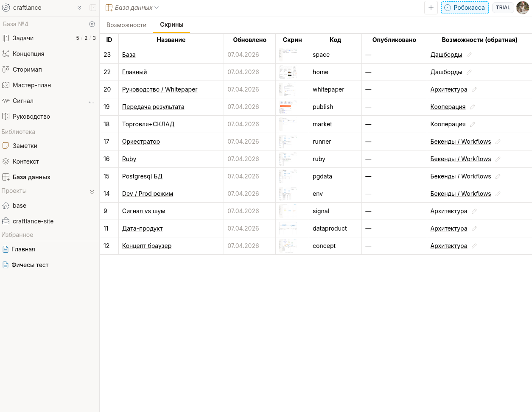The height and width of the screenshot is (412, 532).
Task: Select the Скрины tab
Action: 171,25
